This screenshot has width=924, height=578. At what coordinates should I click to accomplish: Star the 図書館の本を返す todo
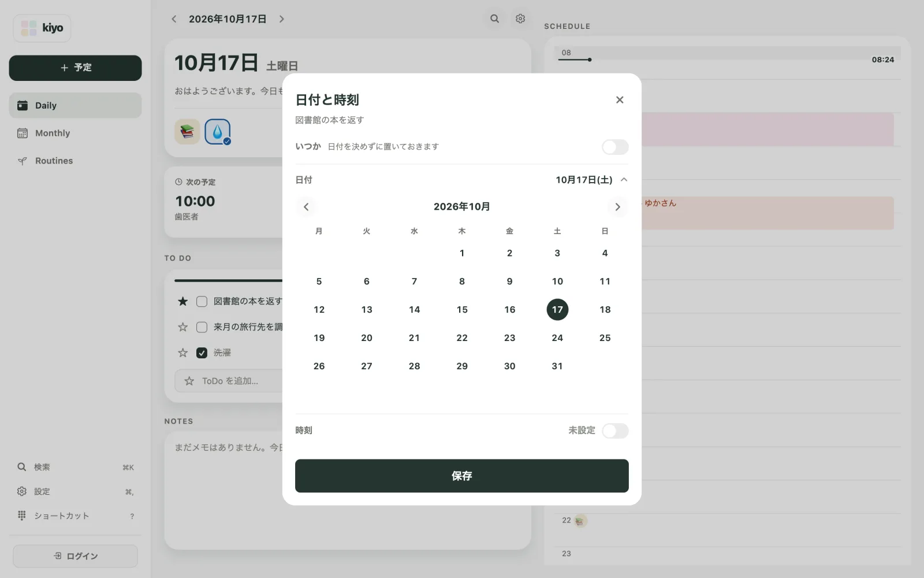click(183, 301)
